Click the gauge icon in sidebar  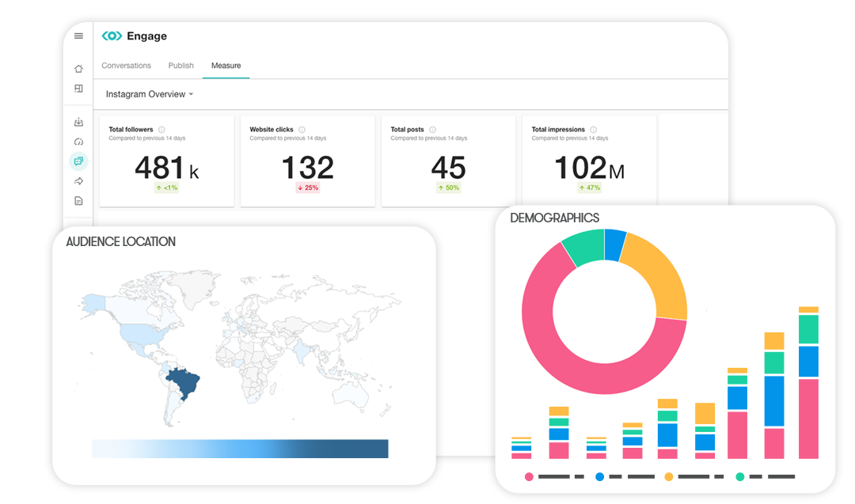(78, 142)
